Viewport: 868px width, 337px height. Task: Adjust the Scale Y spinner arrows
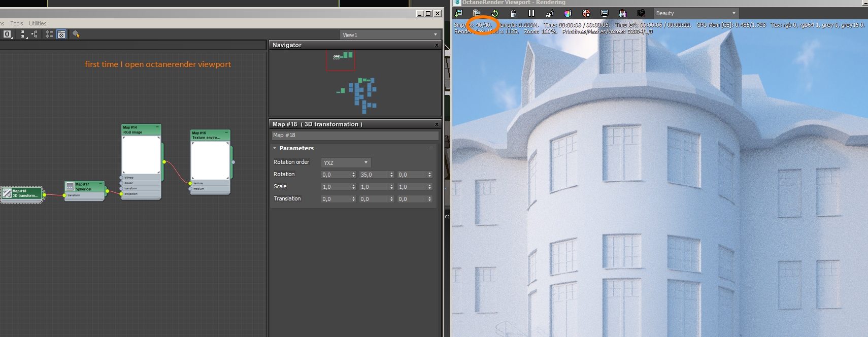tap(391, 187)
